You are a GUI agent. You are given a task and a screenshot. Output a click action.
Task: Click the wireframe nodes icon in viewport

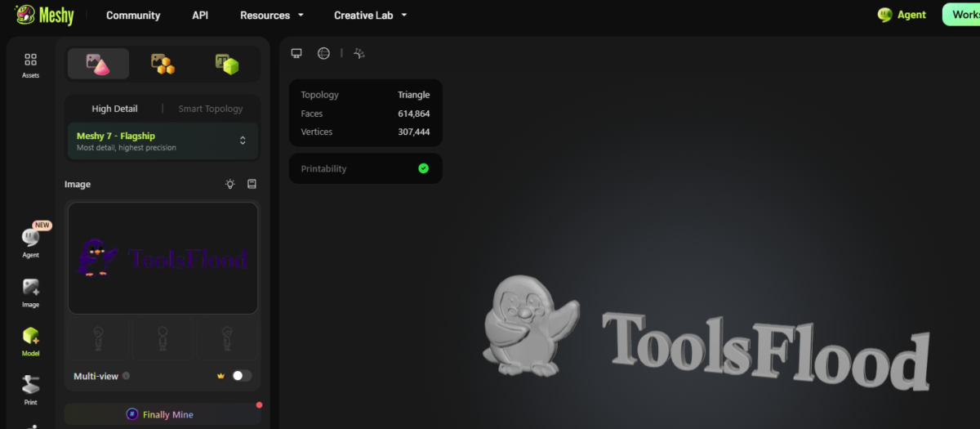(x=359, y=53)
